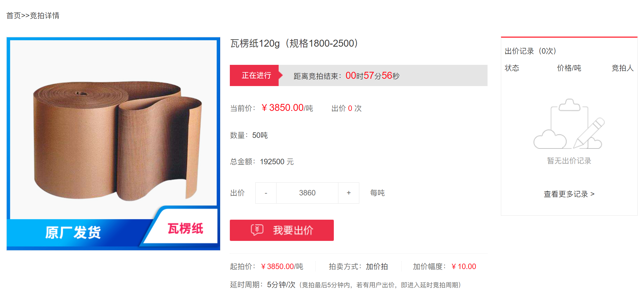Click the 竞拍详情 breadcrumb text
This screenshot has height=293, width=644.
click(45, 15)
